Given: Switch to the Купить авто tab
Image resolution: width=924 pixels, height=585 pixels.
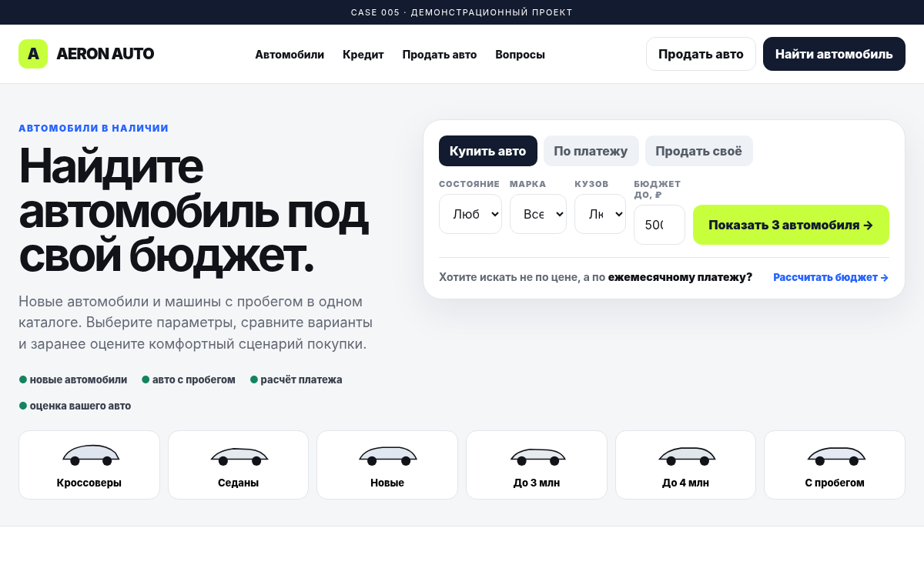Looking at the screenshot, I should pos(487,151).
